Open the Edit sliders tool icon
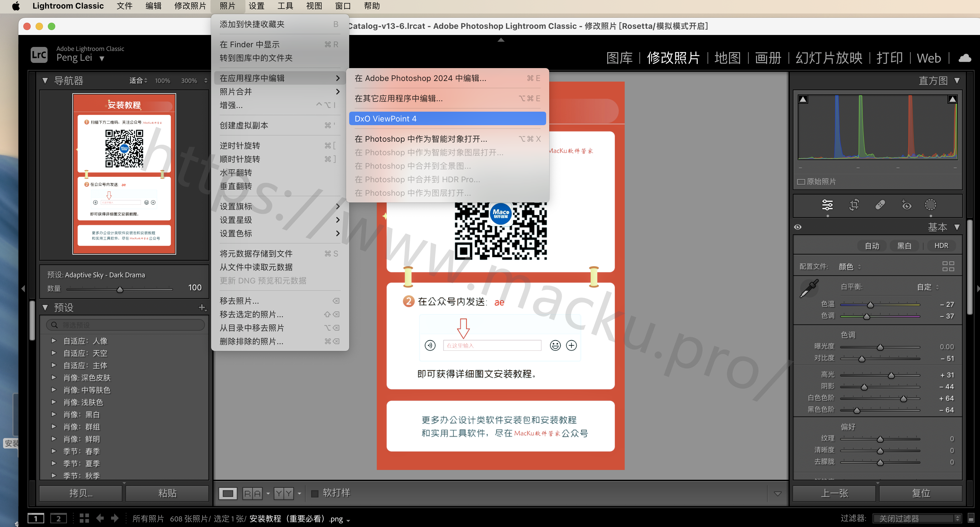Screen dimensions: 980x527 (827, 205)
